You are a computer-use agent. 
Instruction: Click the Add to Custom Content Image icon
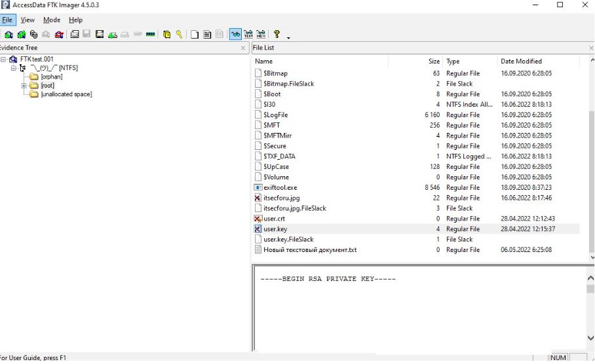click(112, 35)
